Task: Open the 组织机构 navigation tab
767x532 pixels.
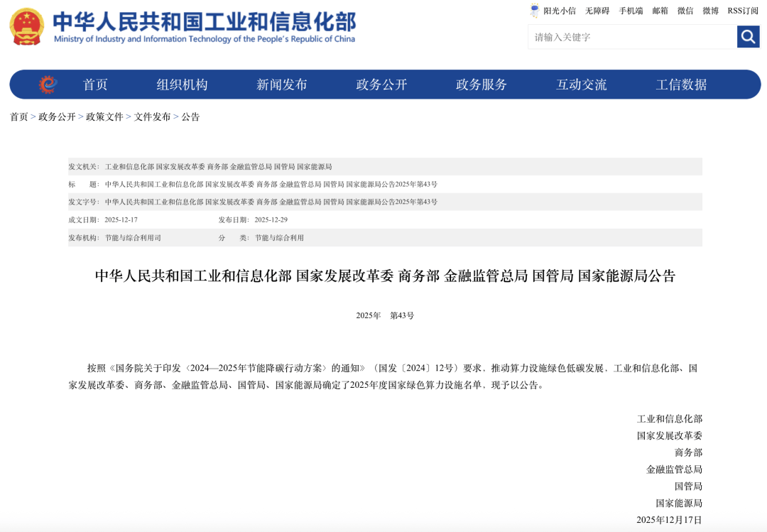Action: coord(182,85)
